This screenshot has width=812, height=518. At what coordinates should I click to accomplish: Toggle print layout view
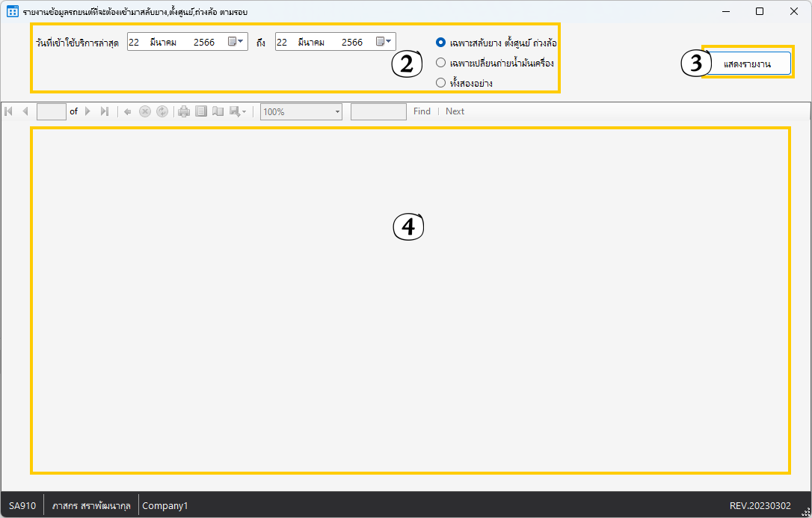click(200, 111)
